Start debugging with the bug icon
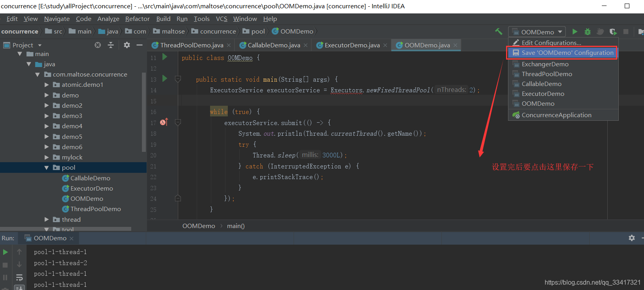644x290 pixels. point(587,32)
